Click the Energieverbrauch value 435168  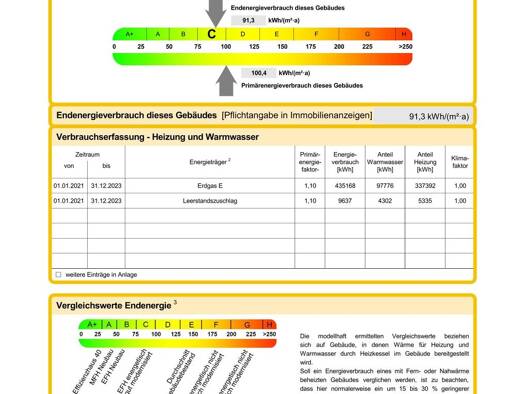pos(345,185)
